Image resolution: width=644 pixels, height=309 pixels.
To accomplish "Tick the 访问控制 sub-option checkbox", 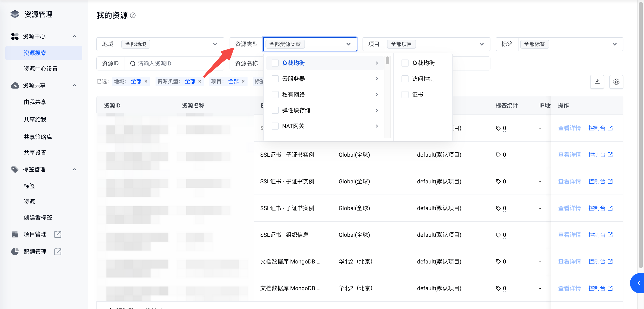I will click(x=405, y=79).
